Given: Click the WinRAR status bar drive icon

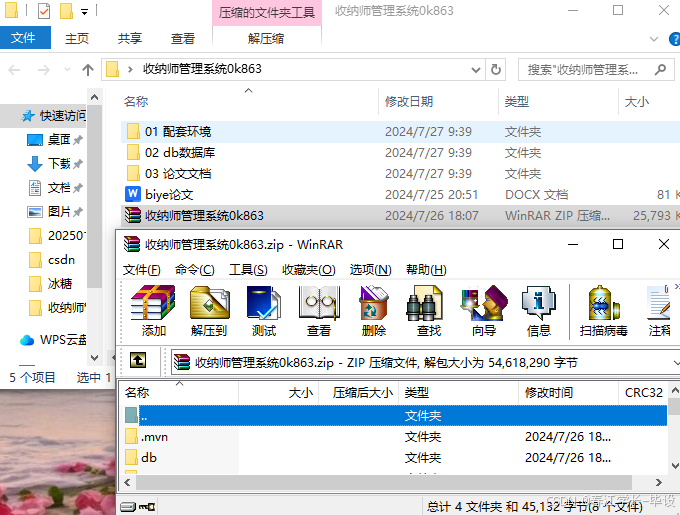Looking at the screenshot, I should pyautogui.click(x=128, y=506).
